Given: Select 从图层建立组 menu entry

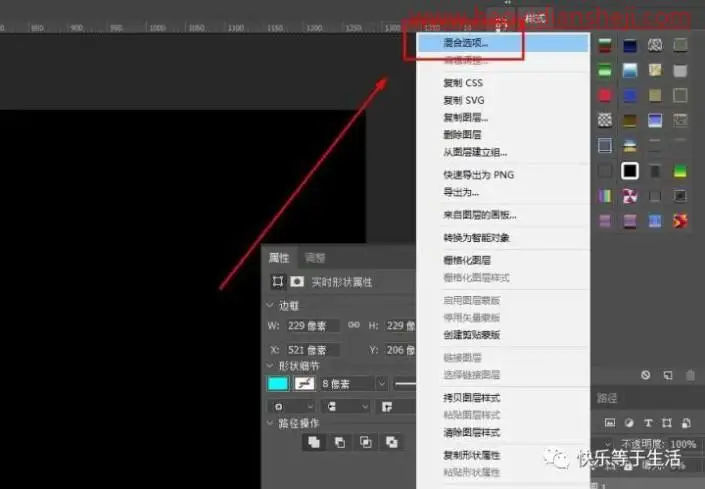Looking at the screenshot, I should [475, 152].
